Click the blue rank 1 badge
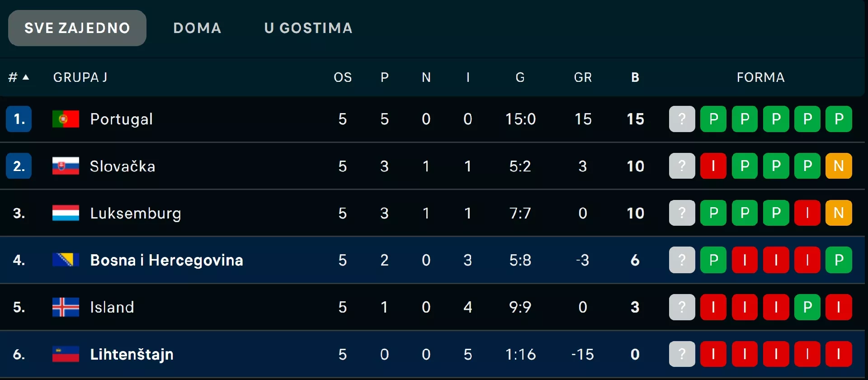 (x=19, y=119)
